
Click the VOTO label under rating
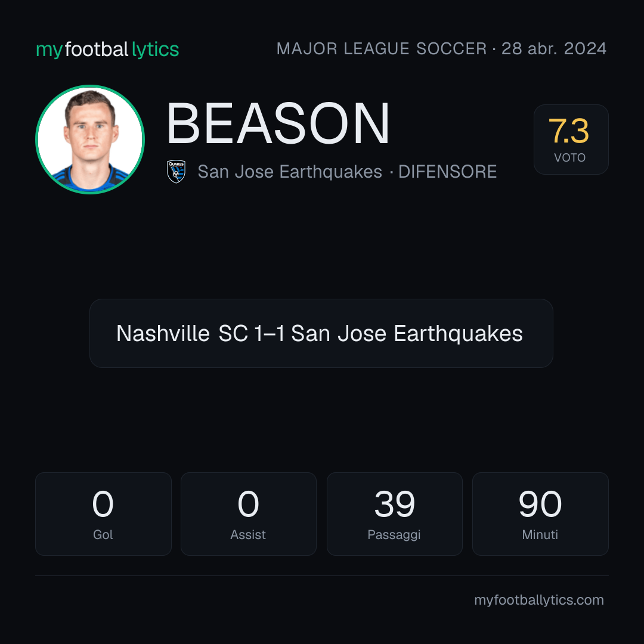[x=569, y=157]
